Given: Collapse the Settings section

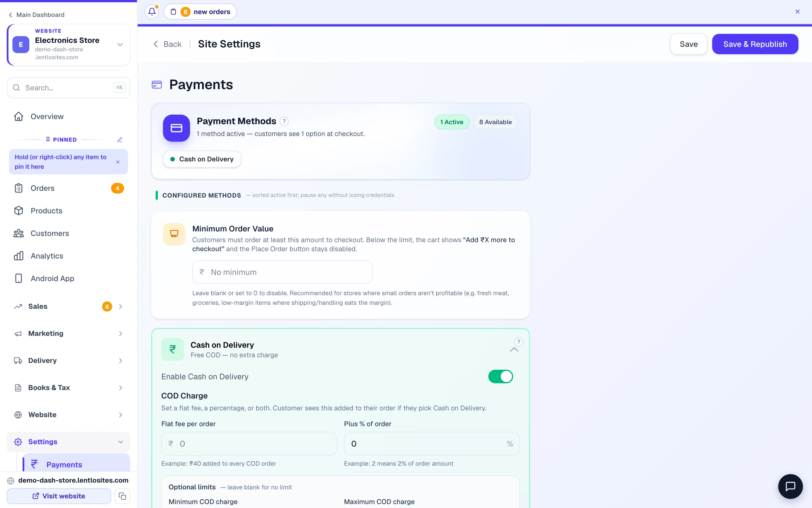Looking at the screenshot, I should point(69,442).
